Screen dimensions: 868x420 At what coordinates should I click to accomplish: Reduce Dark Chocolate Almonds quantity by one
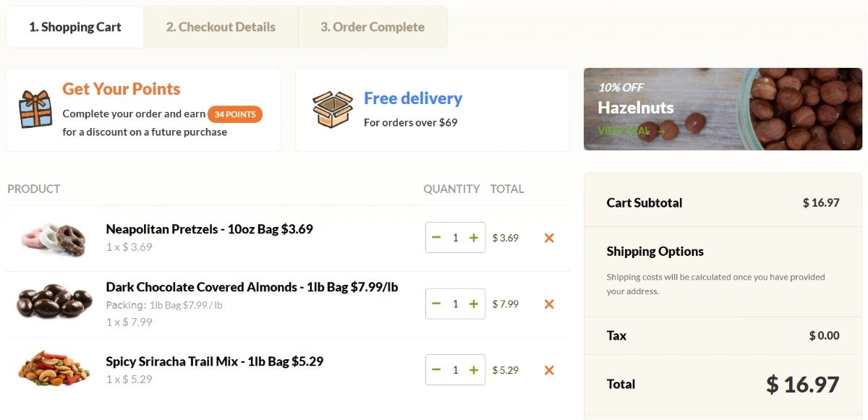[436, 304]
